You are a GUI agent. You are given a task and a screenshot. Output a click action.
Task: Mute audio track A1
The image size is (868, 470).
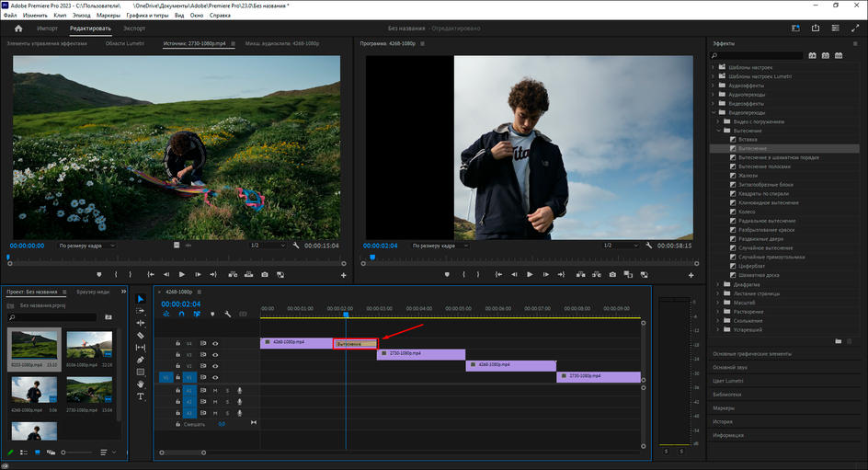(x=215, y=391)
